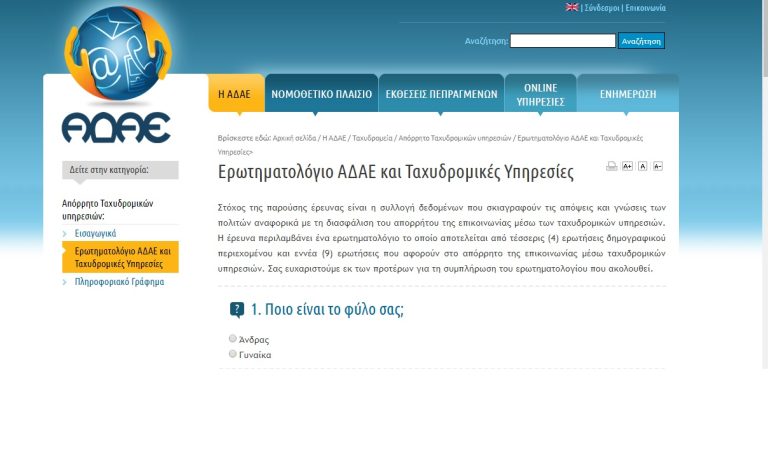Screen dimensions: 768x449
Task: Open the Η ΑΔΑΕ tab
Action: pos(237,94)
